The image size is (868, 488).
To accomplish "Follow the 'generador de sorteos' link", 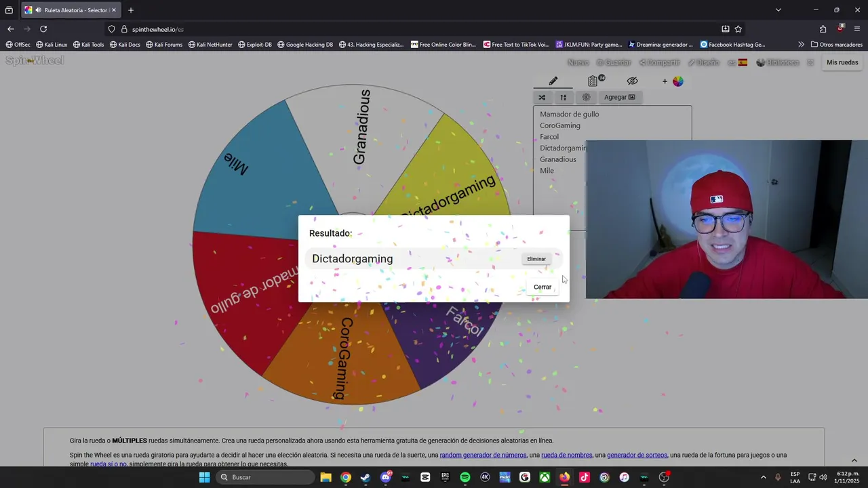I will tap(637, 455).
